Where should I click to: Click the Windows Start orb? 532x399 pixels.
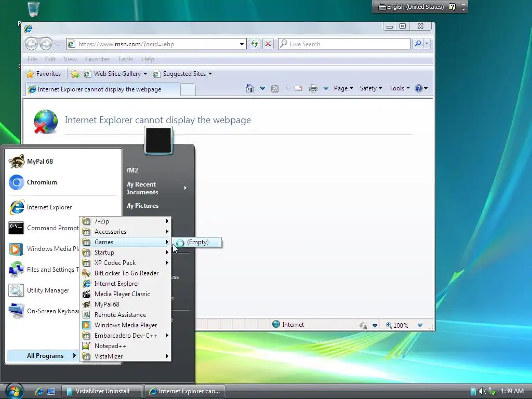tap(14, 391)
